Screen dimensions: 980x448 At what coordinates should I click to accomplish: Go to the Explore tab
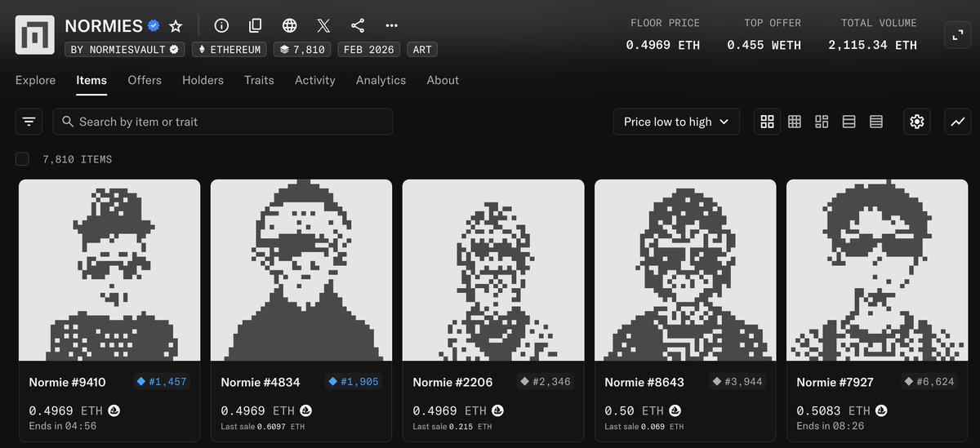(35, 80)
